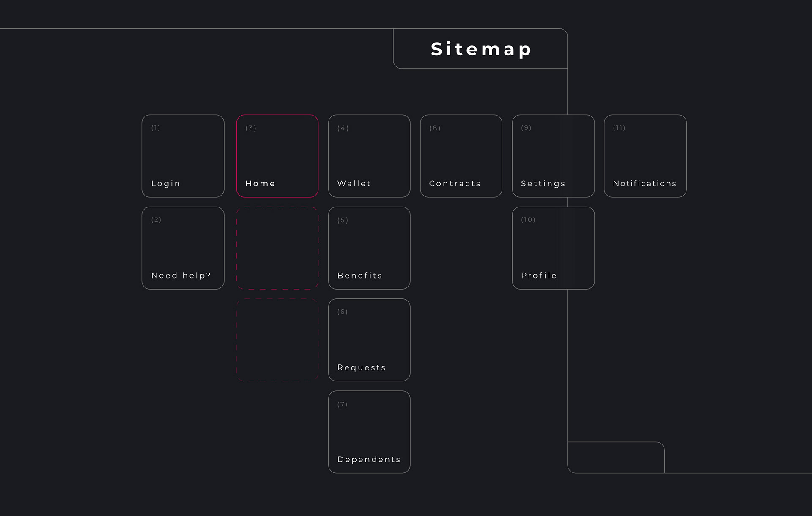Screen dimensions: 812x516
Task: Open the Profile card
Action: [553, 248]
